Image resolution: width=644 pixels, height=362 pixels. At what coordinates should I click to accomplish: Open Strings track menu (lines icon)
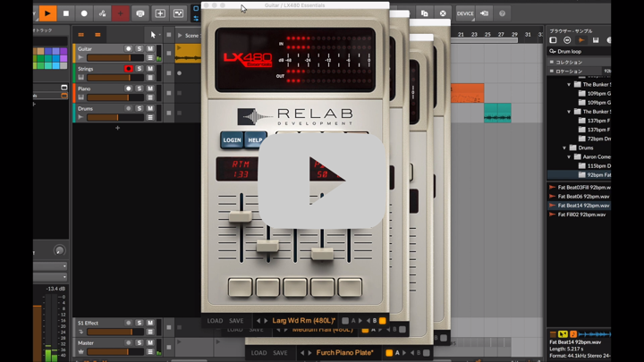click(x=150, y=78)
